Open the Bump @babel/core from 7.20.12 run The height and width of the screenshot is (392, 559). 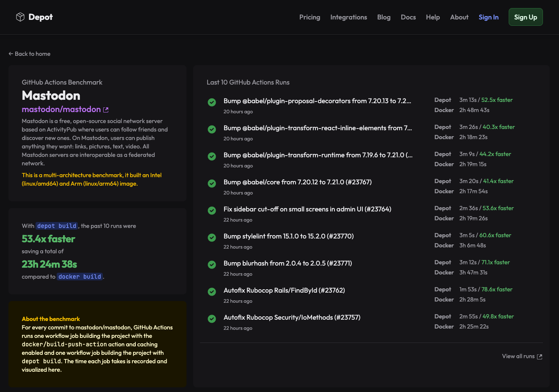(x=297, y=182)
